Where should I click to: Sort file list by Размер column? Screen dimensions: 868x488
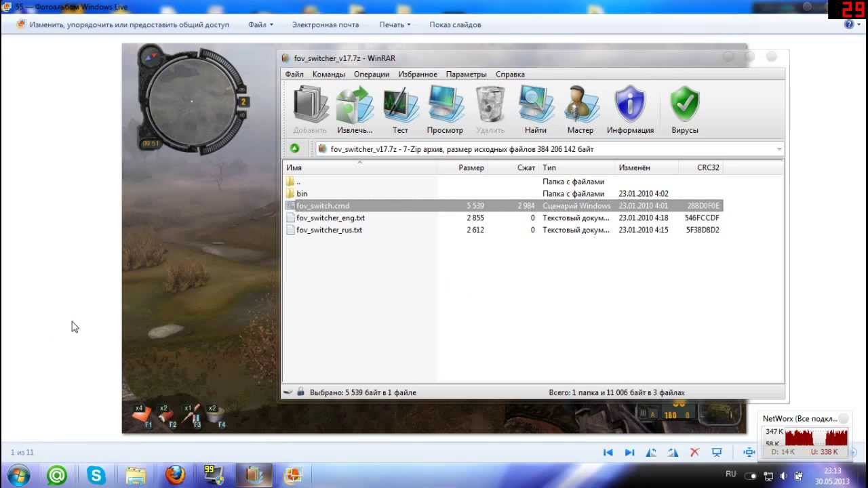[x=462, y=167]
